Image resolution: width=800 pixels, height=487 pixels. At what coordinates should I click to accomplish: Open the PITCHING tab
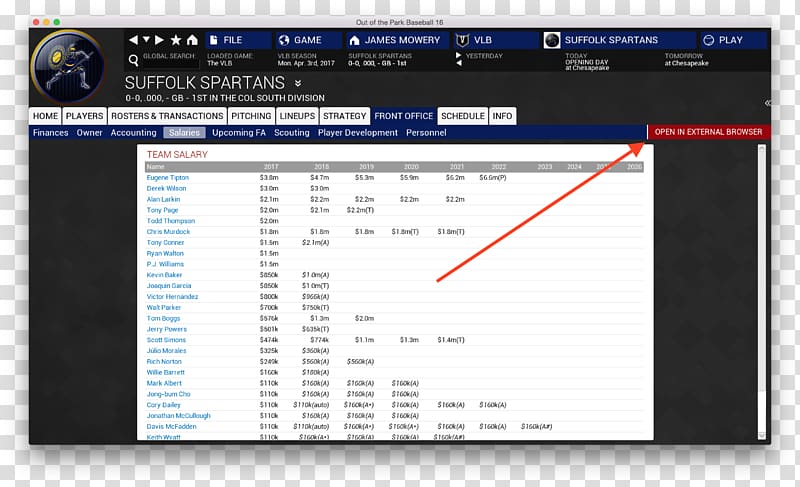(x=251, y=116)
